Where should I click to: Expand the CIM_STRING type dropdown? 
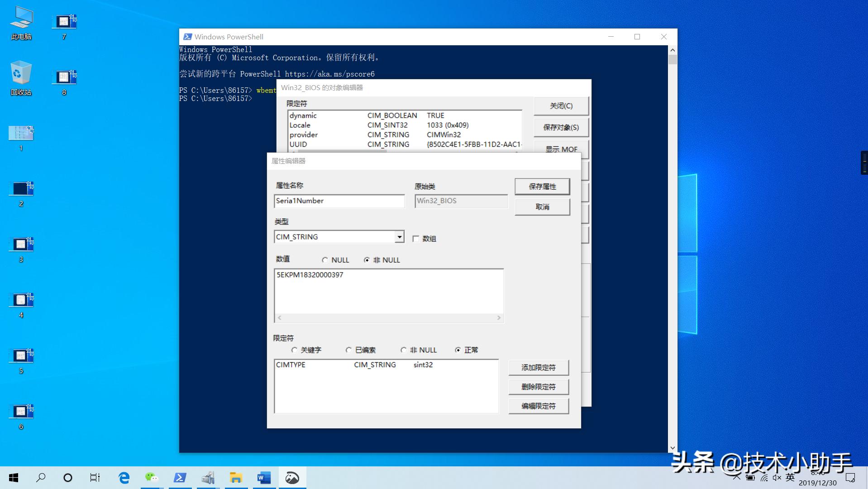point(399,237)
